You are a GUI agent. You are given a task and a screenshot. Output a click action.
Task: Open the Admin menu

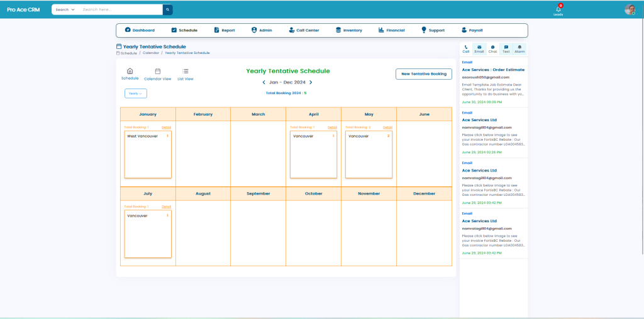tap(262, 30)
